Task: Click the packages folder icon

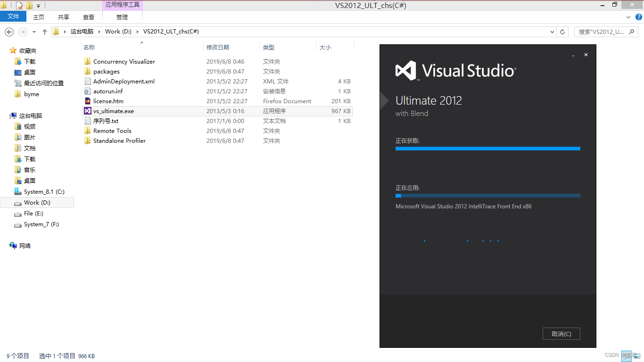Action: click(87, 71)
